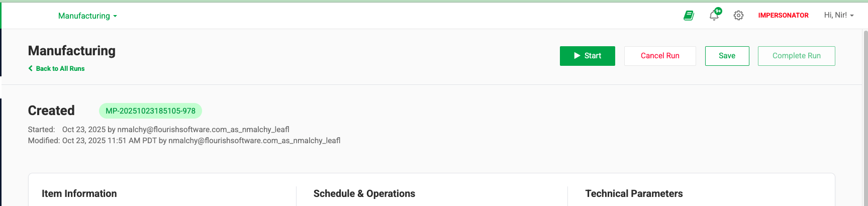Save the manufacturing run

pos(727,56)
